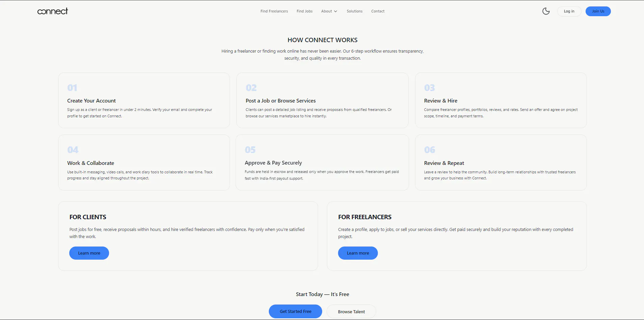Expand the About dropdown menu

[x=329, y=11]
